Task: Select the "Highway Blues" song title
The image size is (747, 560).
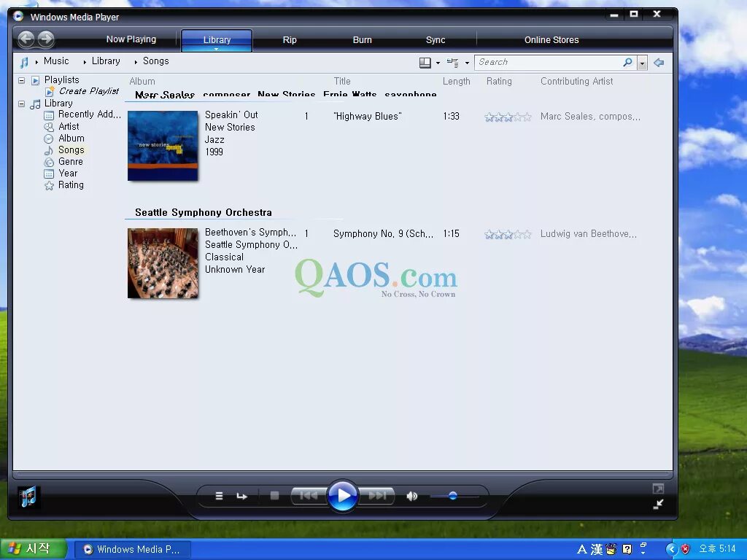Action: [x=368, y=116]
